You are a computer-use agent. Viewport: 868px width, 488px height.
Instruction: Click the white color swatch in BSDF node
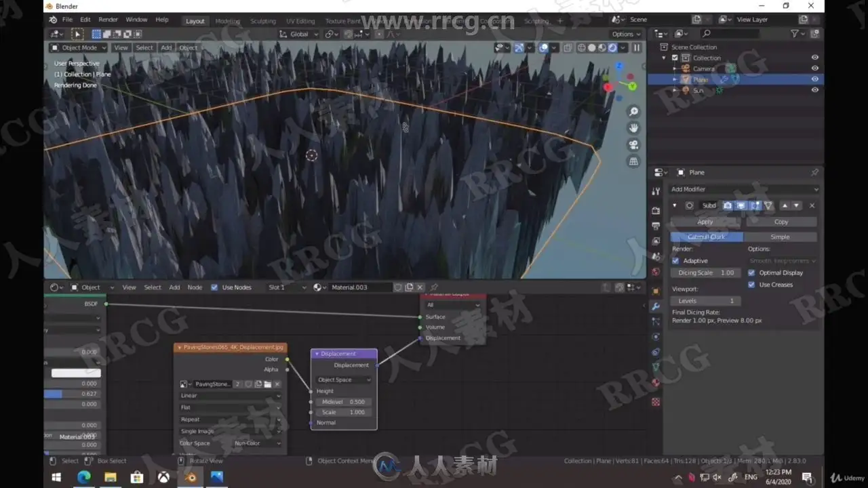[x=76, y=373]
